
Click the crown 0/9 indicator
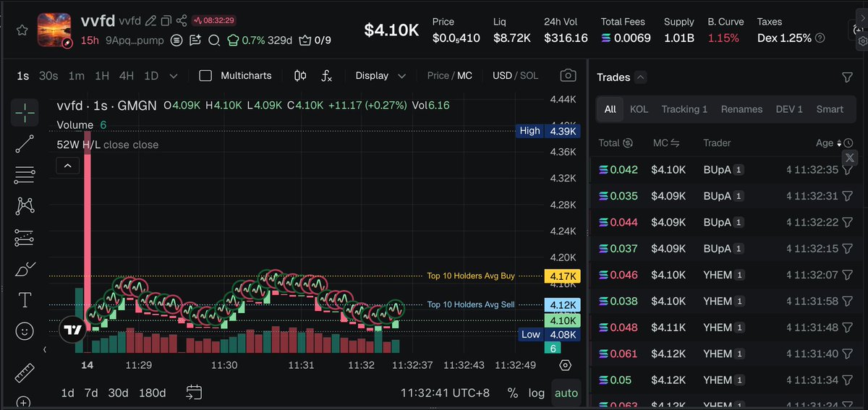pyautogui.click(x=315, y=40)
